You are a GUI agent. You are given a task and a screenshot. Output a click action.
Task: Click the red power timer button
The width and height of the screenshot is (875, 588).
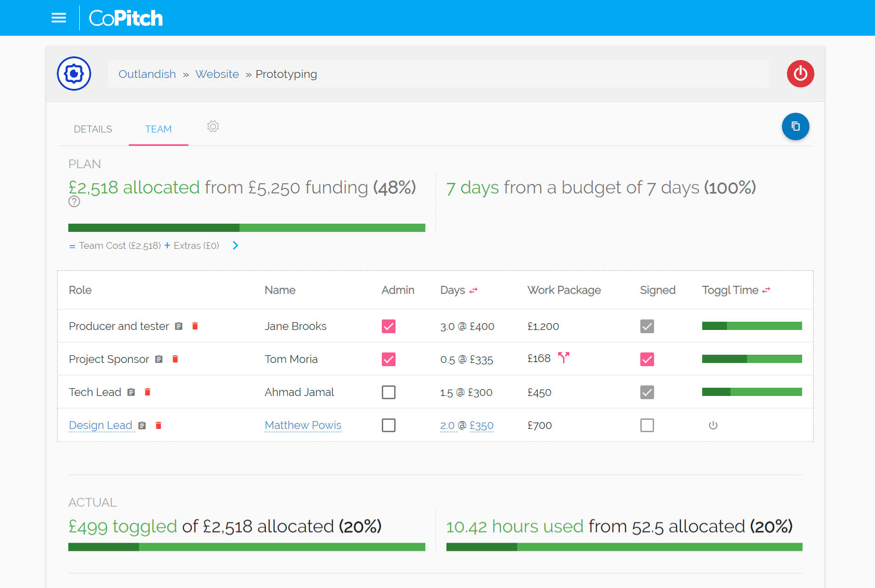[800, 74]
